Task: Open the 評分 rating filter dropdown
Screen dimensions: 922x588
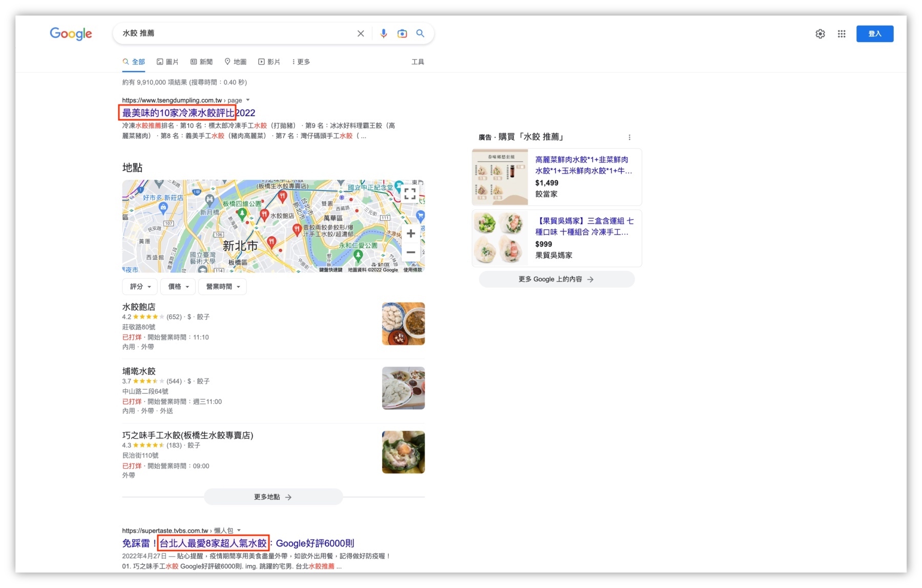Action: click(x=139, y=286)
